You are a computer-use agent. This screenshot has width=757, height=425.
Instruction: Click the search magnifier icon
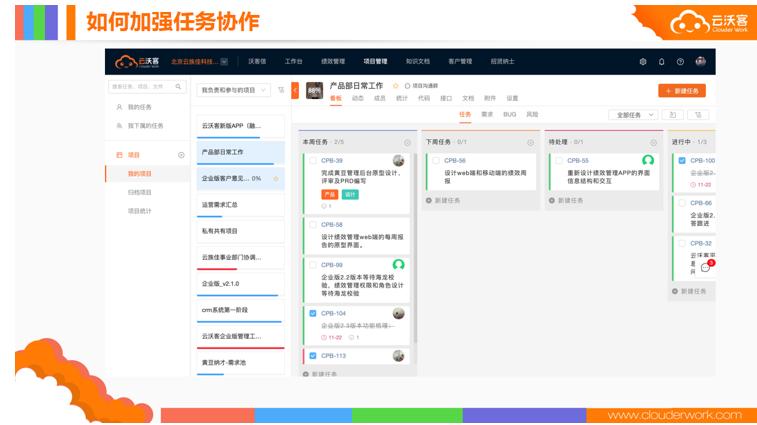coord(178,86)
